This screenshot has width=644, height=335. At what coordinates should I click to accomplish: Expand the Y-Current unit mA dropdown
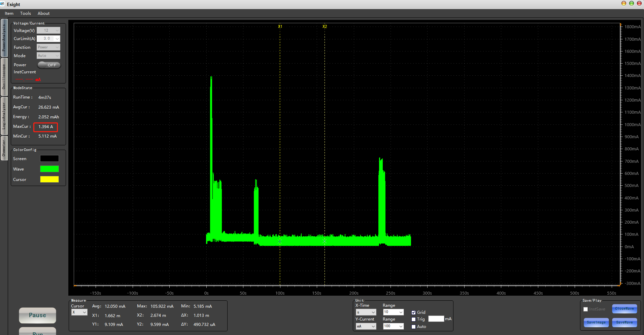click(366, 326)
